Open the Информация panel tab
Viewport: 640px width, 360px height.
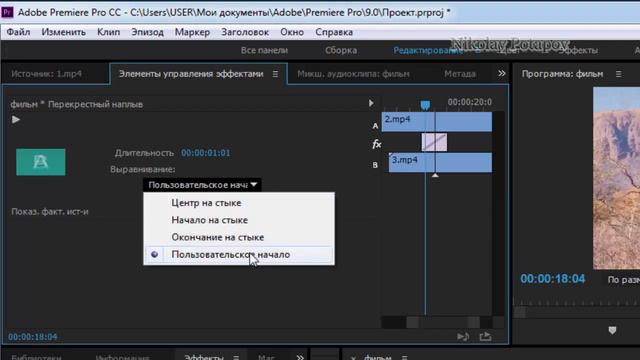[122, 357]
